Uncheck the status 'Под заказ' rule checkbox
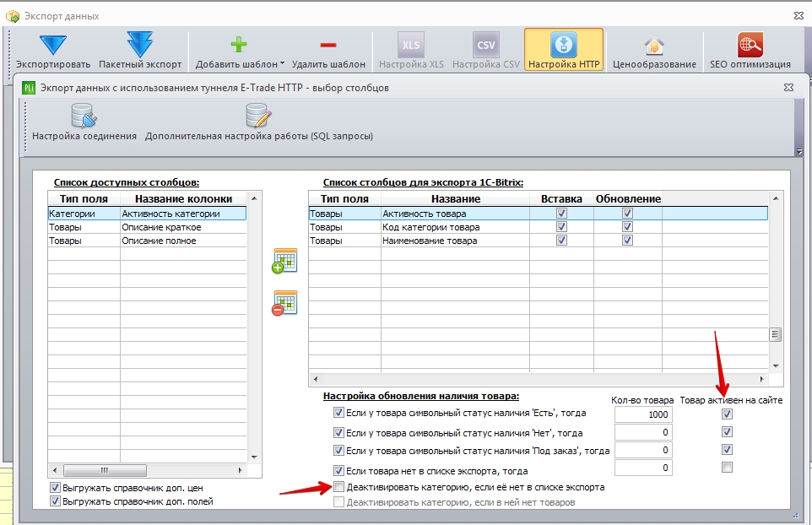The image size is (812, 525). [338, 451]
